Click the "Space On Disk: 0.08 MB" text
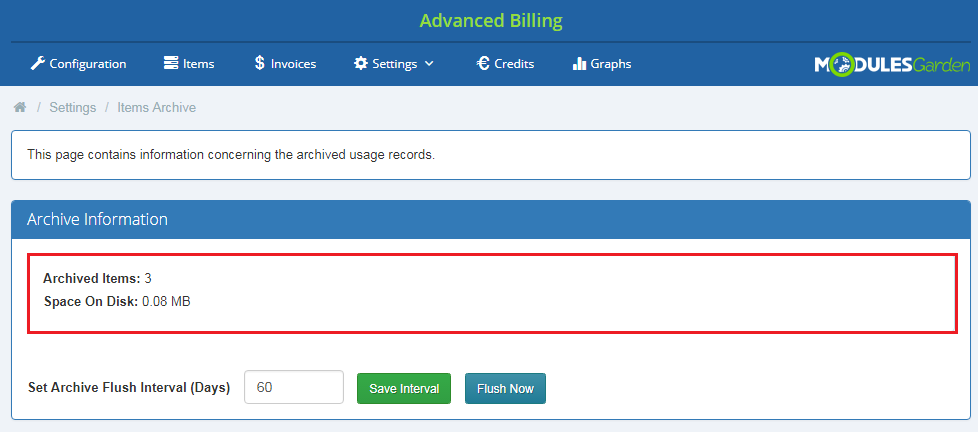 pyautogui.click(x=117, y=302)
